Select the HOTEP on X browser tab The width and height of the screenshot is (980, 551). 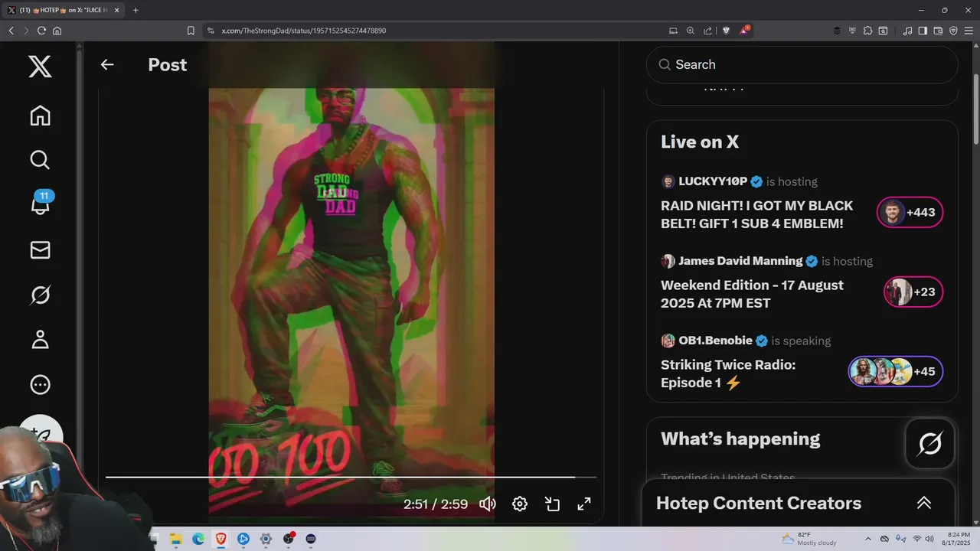tap(64, 10)
